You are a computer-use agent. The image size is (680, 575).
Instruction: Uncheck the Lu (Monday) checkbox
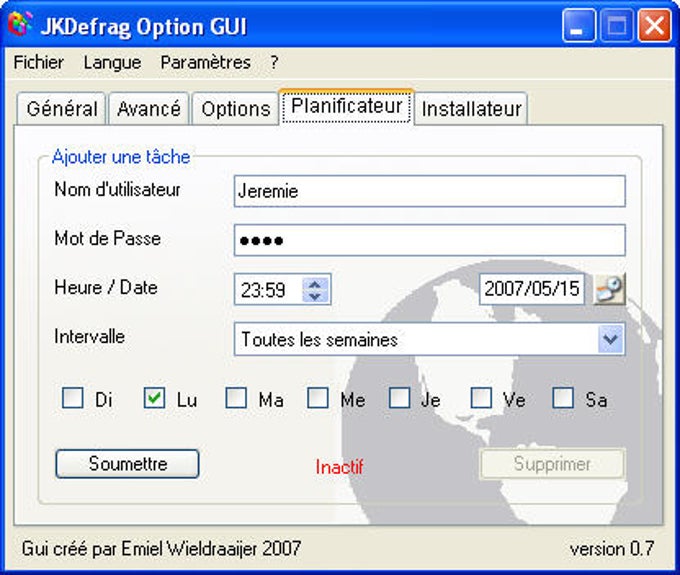(154, 398)
